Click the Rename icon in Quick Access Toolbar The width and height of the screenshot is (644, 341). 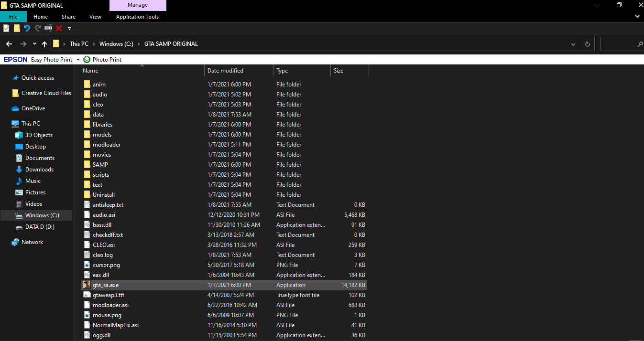48,28
